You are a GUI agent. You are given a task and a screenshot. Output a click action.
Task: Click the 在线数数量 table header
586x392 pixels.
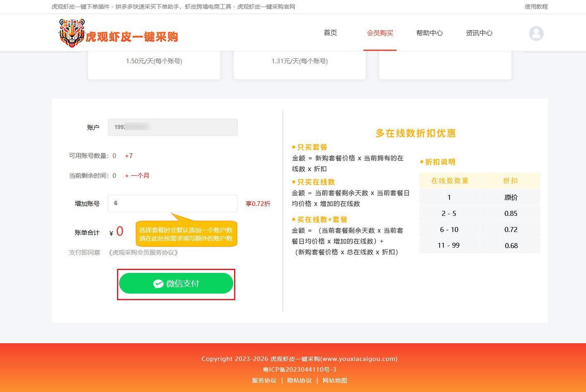(450, 181)
